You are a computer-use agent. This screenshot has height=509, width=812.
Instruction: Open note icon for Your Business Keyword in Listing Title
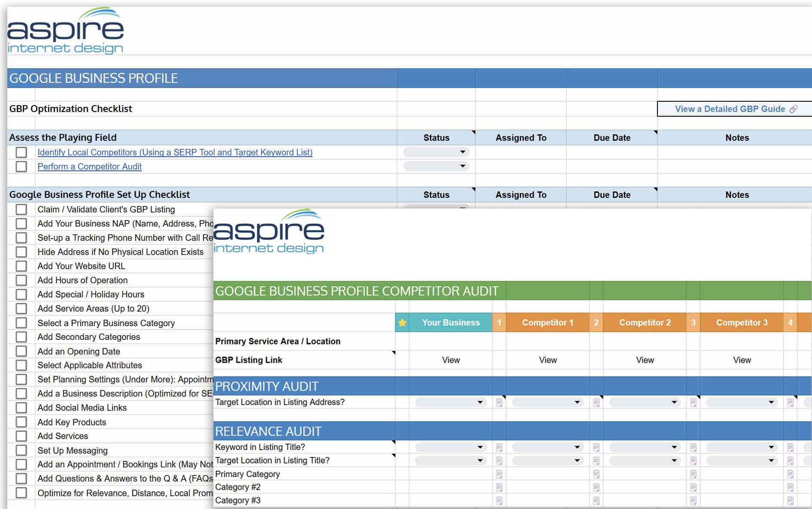tap(499, 448)
